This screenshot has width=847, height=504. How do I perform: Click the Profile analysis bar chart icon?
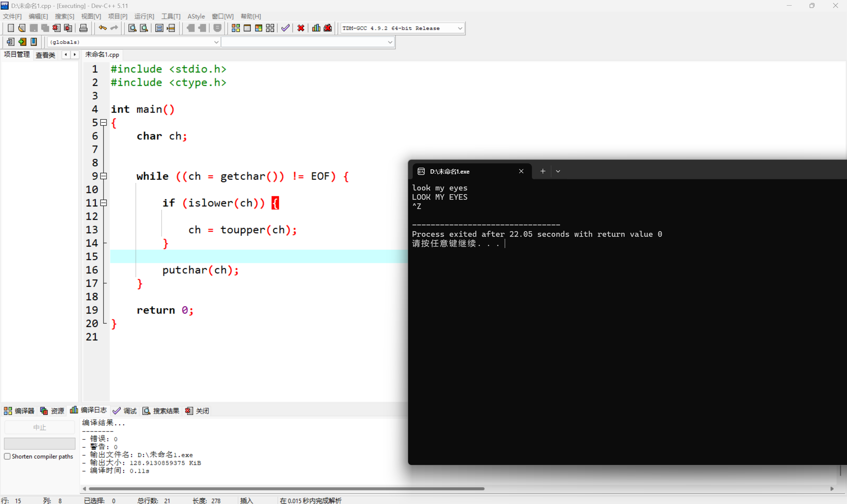(x=316, y=28)
